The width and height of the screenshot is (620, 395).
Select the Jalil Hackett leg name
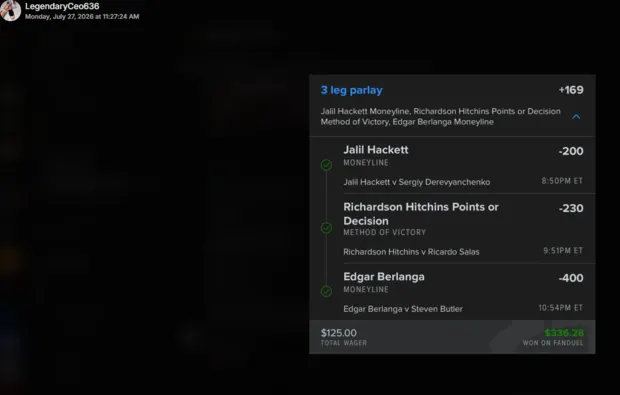(376, 150)
